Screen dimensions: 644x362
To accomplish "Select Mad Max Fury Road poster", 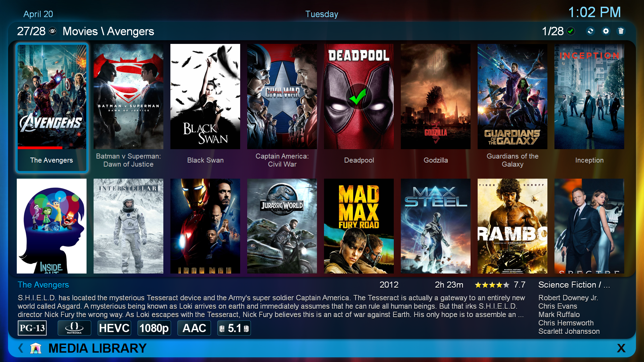I will tap(359, 226).
